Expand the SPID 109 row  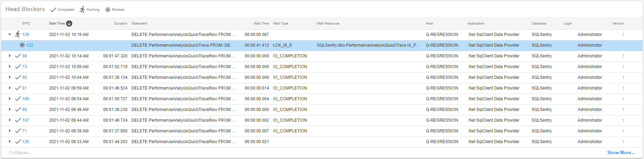click(x=10, y=99)
